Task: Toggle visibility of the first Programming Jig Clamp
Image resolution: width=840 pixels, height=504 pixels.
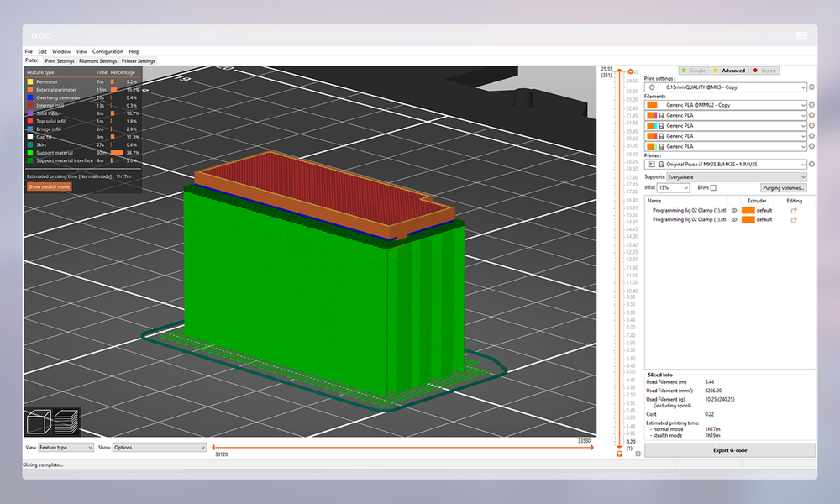Action: click(x=733, y=210)
